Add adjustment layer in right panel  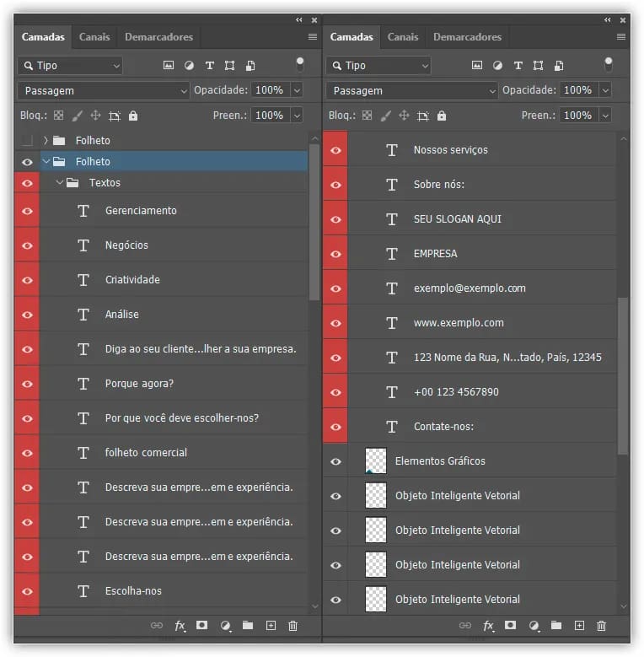pyautogui.click(x=533, y=626)
